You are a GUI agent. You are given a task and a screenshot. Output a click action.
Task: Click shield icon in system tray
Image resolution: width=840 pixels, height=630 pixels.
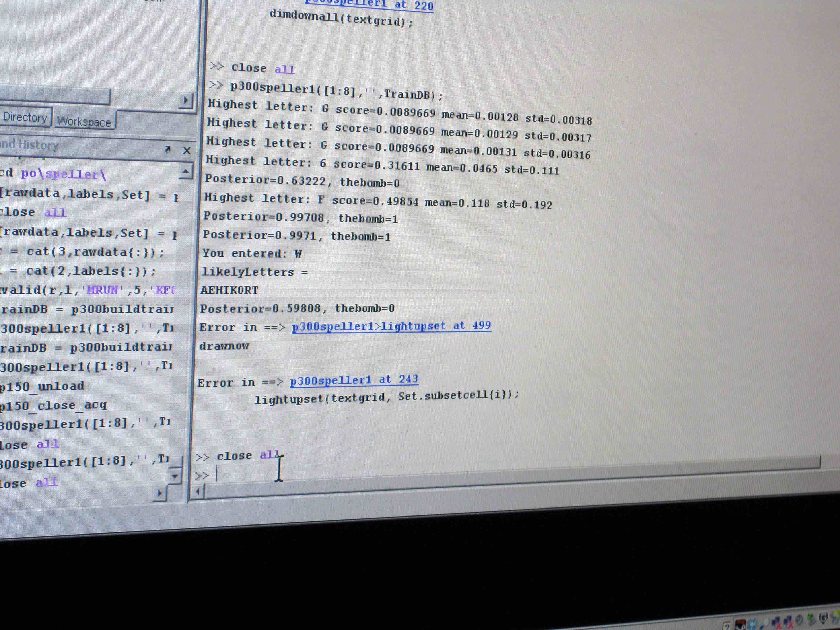click(823, 618)
